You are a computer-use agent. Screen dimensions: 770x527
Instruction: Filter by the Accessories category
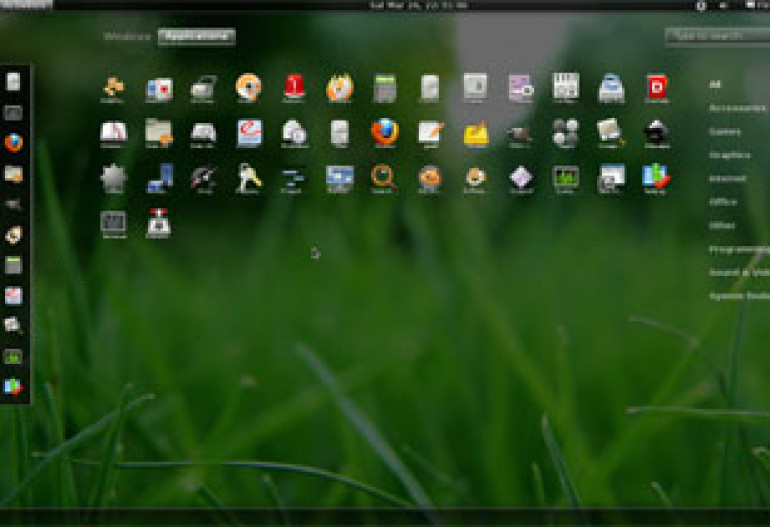[x=738, y=108]
